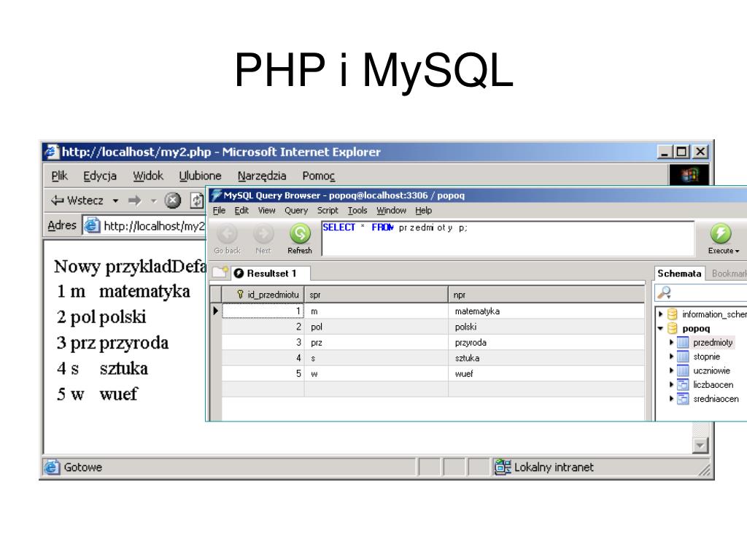Open the Script menu in Query Browser
Viewport: 747px width, 560px height.
(328, 211)
